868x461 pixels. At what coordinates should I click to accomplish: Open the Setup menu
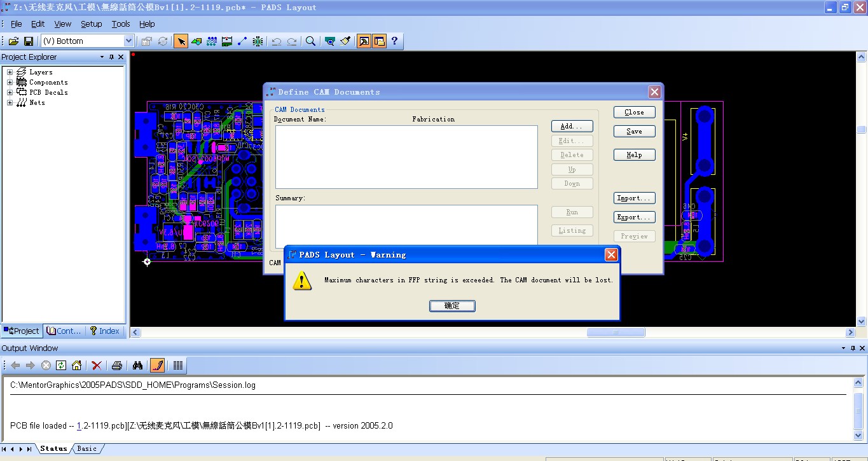point(92,24)
